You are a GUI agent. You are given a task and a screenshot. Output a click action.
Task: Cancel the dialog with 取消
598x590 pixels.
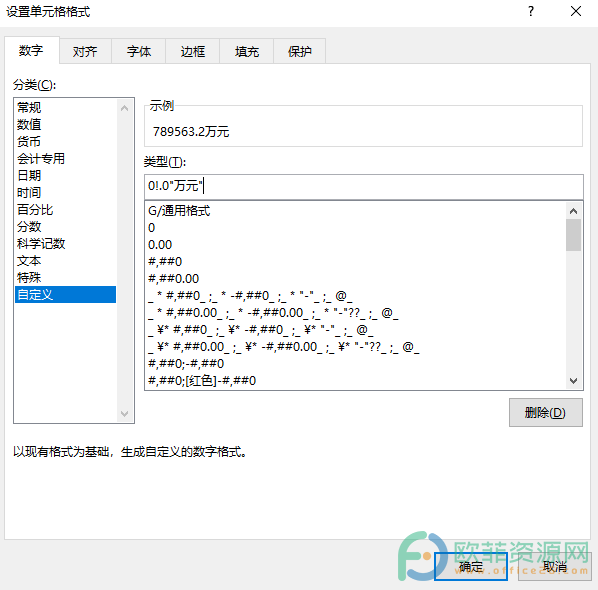(x=555, y=567)
